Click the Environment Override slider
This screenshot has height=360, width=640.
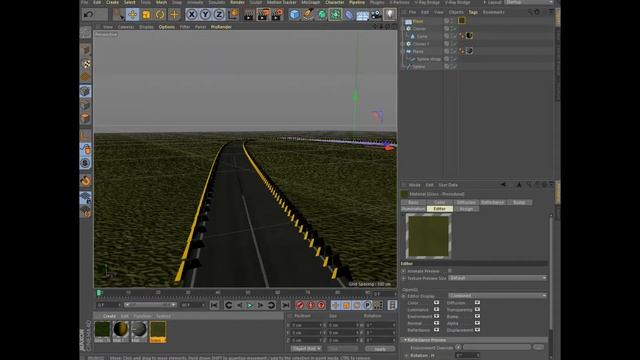[497, 347]
